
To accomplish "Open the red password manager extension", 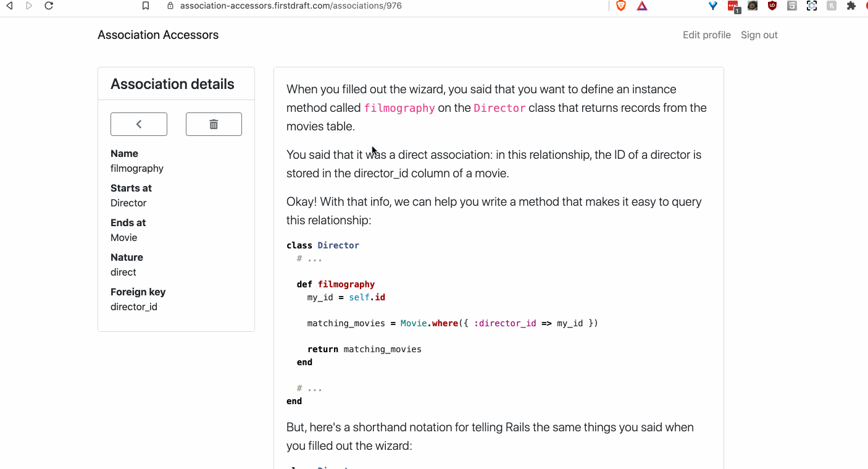I will pos(733,6).
